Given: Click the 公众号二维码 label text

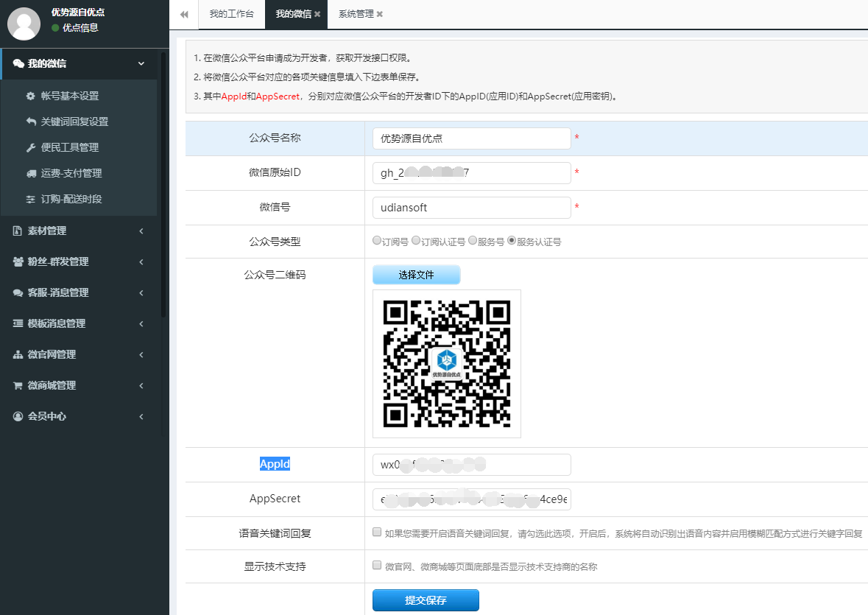Looking at the screenshot, I should pyautogui.click(x=275, y=275).
